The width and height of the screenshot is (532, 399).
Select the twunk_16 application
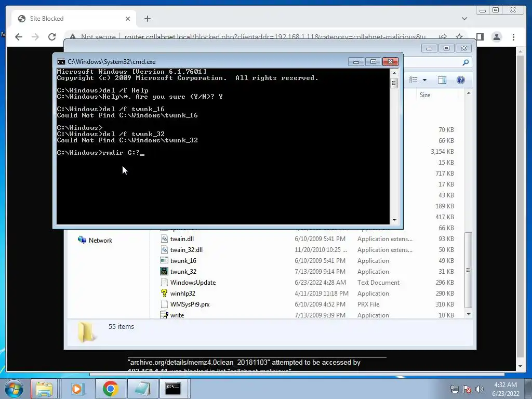183,261
